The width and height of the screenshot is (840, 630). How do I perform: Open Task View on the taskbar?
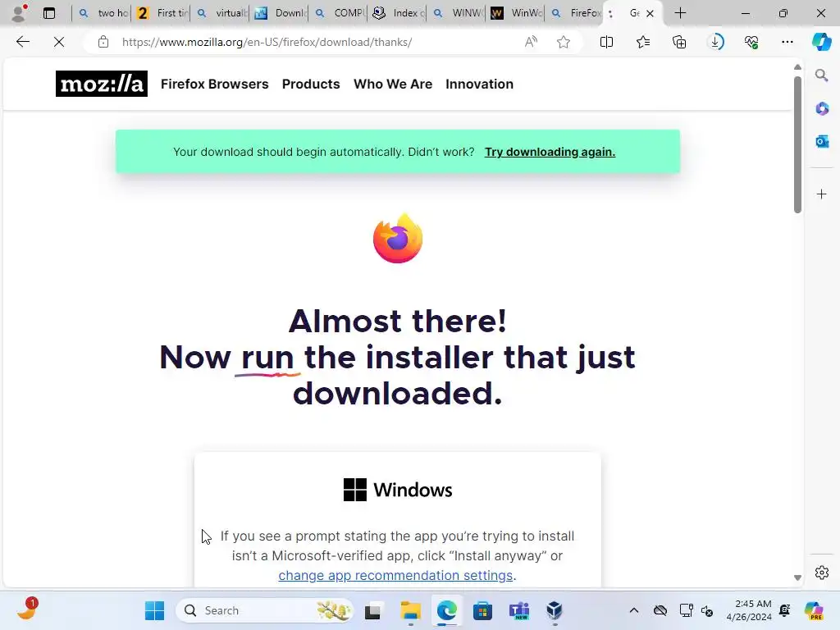(373, 610)
